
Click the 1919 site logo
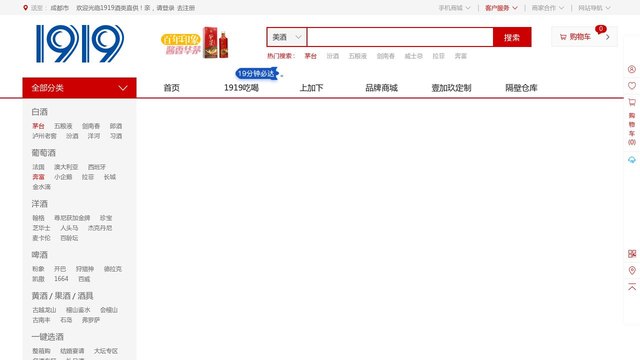(x=80, y=44)
